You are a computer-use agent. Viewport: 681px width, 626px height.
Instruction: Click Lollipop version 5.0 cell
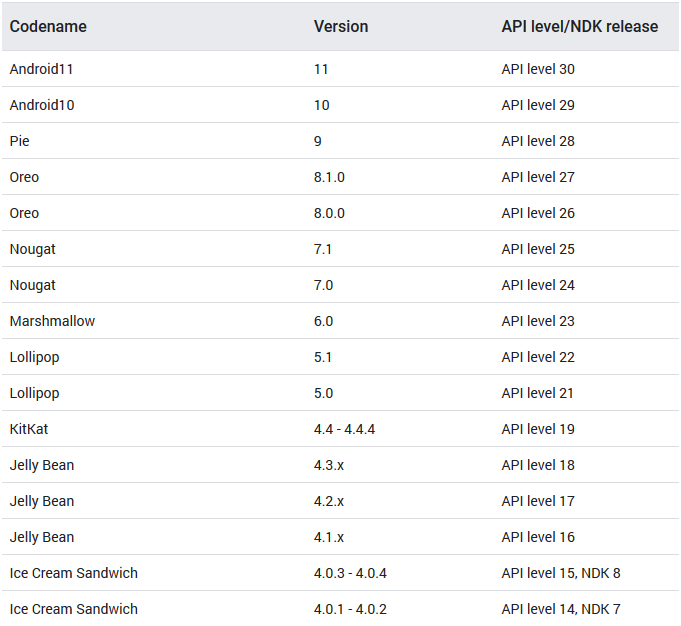point(324,393)
